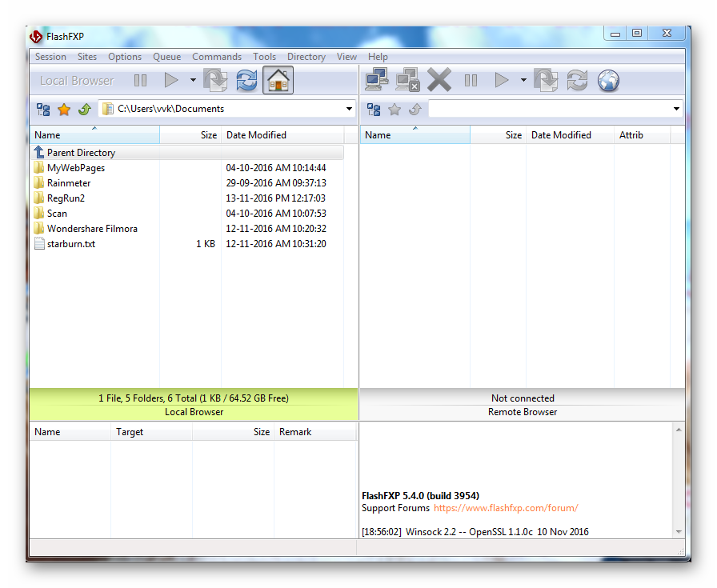Click the queue Target column header
The height and width of the screenshot is (588, 717).
tap(152, 432)
